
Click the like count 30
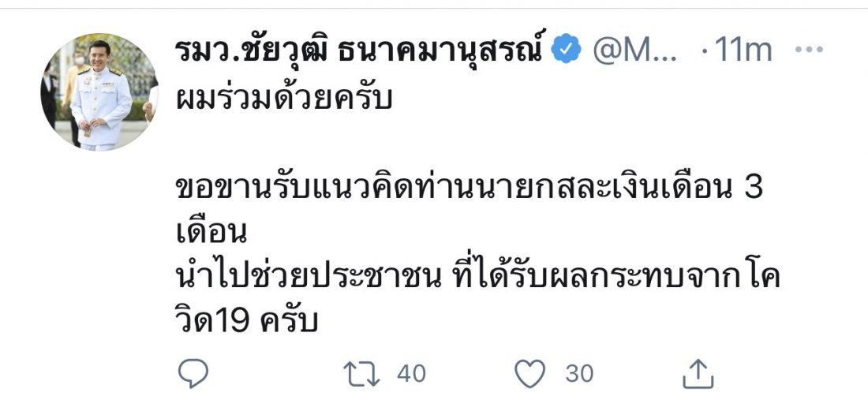pyautogui.click(x=580, y=373)
